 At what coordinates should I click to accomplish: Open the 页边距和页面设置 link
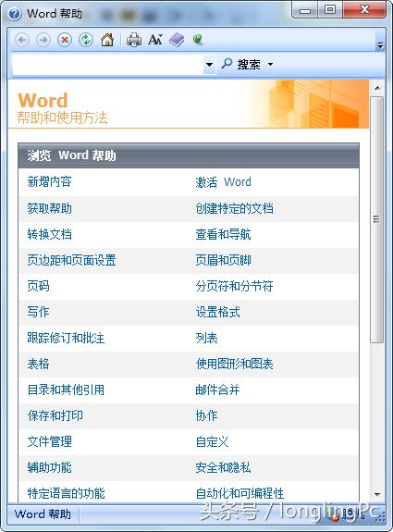(71, 260)
